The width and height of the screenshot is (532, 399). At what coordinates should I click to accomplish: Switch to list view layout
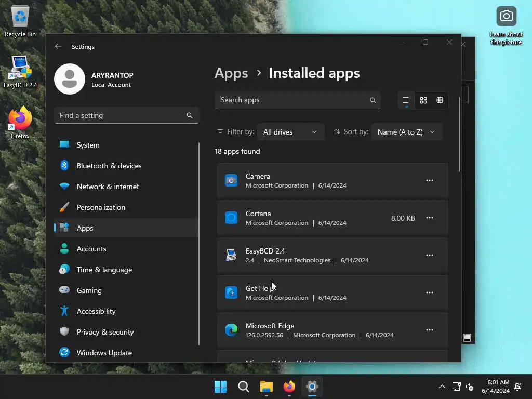[x=406, y=100]
